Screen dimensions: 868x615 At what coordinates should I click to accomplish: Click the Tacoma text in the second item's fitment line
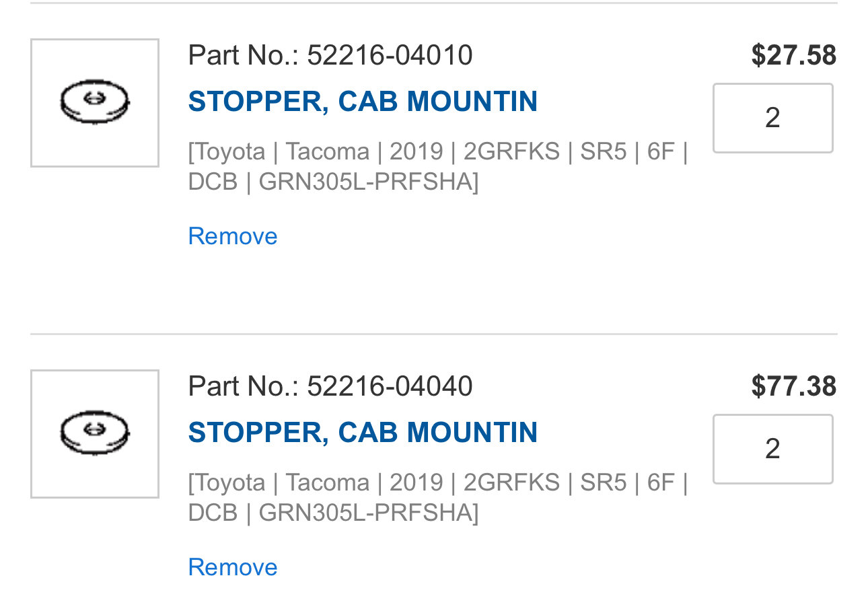pyautogui.click(x=328, y=482)
